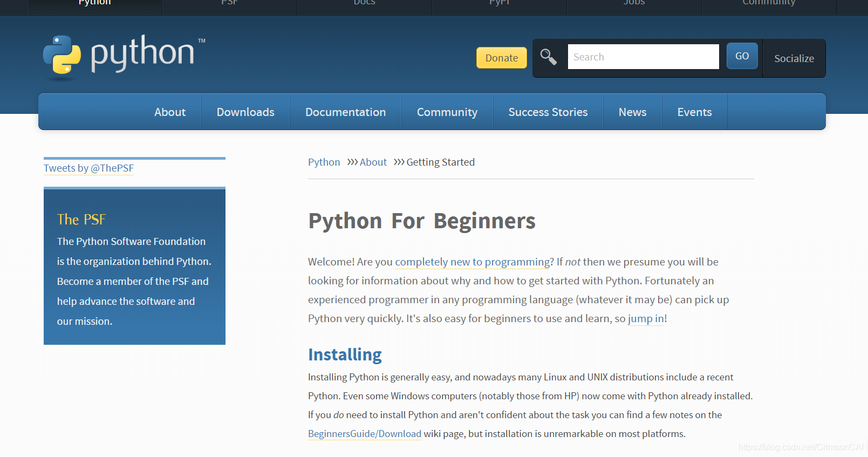
Task: Click the Installing section heading link
Action: coord(345,354)
